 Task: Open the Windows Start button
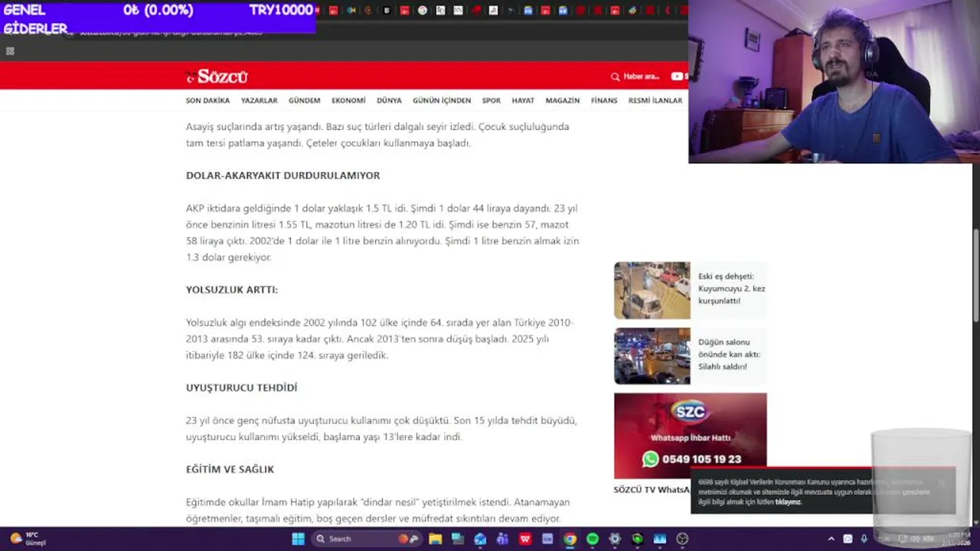point(298,539)
